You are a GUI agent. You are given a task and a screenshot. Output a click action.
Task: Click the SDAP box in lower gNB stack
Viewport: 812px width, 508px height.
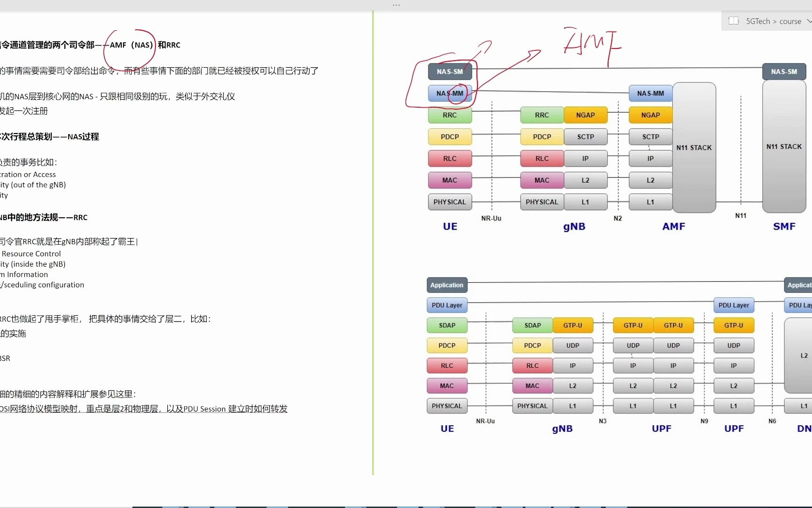tap(532, 325)
